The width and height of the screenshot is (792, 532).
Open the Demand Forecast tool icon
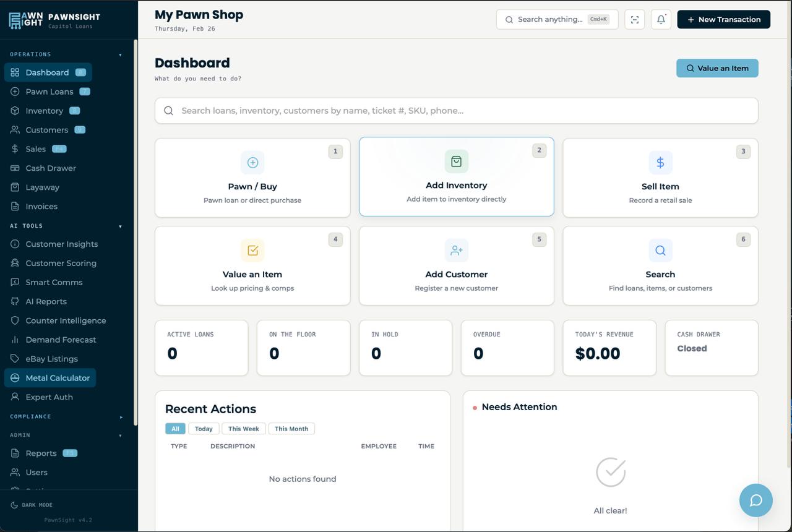click(x=14, y=339)
